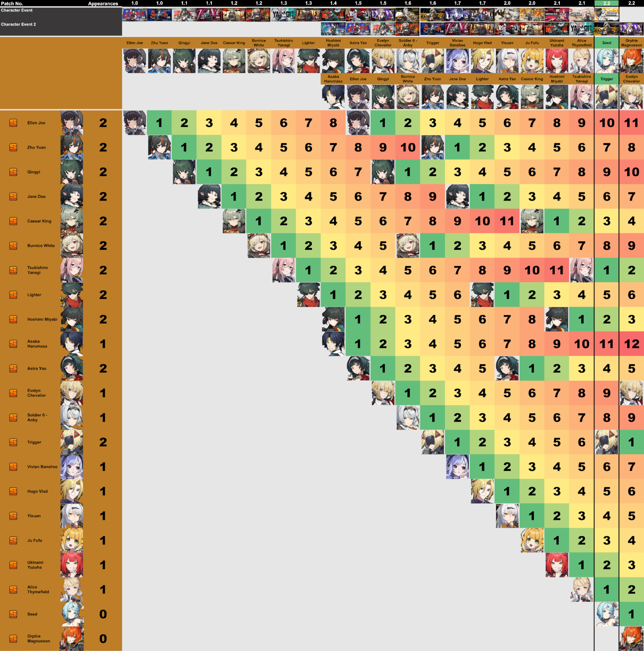Click the S-rank icon beside Qingyi's name
The image size is (644, 651).
(13, 172)
